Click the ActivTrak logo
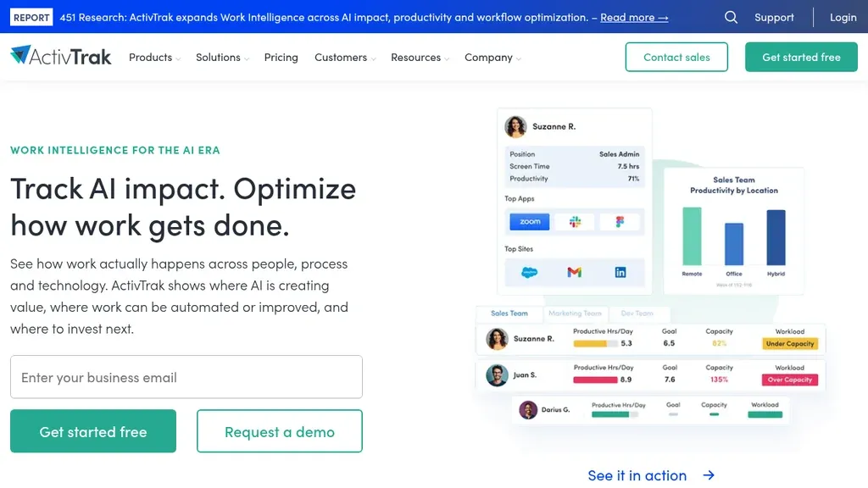This screenshot has height=488, width=868. [x=61, y=56]
